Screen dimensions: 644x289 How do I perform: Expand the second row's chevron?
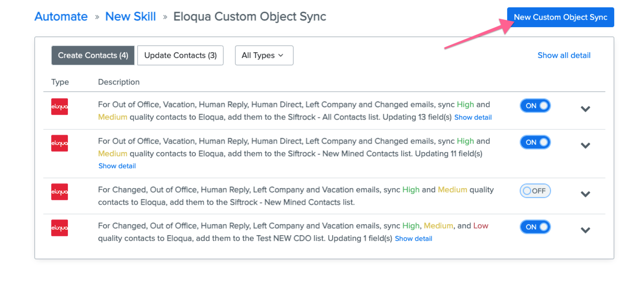tap(586, 146)
